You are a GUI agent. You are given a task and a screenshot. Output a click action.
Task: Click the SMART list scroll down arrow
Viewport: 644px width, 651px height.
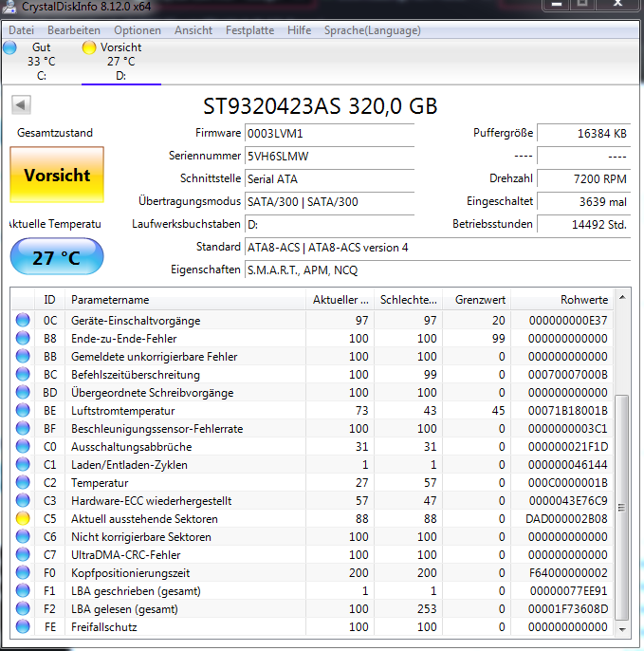tap(622, 629)
